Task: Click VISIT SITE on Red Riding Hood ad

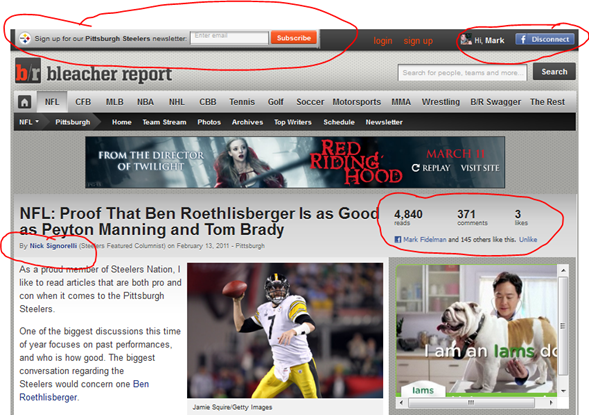Action: 480,168
